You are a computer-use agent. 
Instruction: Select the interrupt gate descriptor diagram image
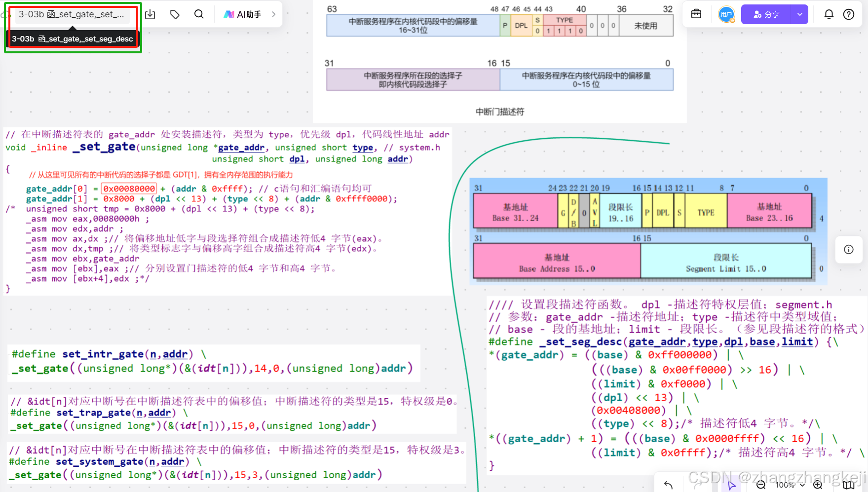(x=499, y=61)
